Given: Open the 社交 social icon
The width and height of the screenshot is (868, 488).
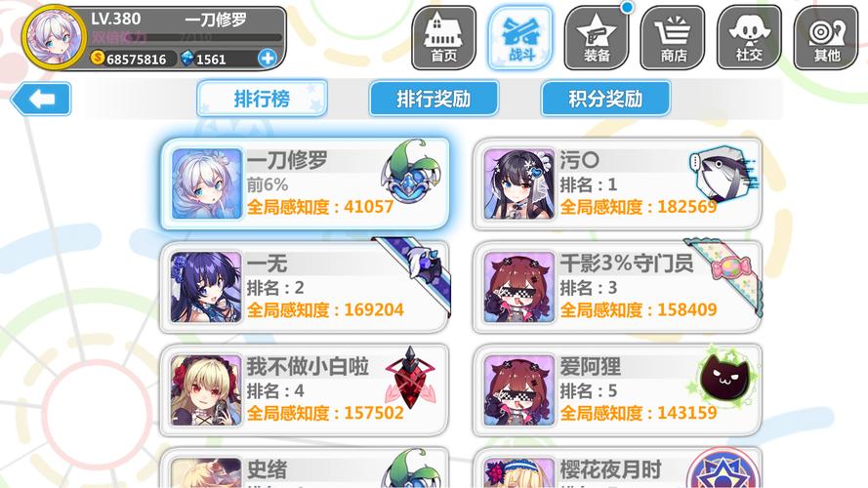Looking at the screenshot, I should click(x=749, y=38).
